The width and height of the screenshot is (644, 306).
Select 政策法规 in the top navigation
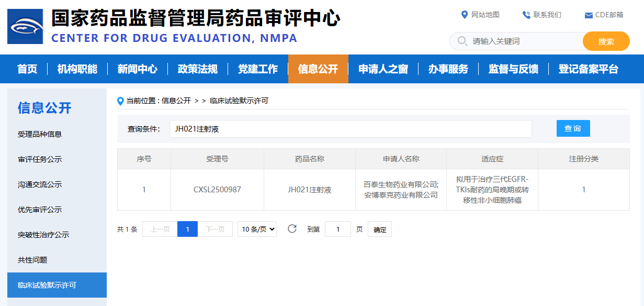pyautogui.click(x=197, y=69)
